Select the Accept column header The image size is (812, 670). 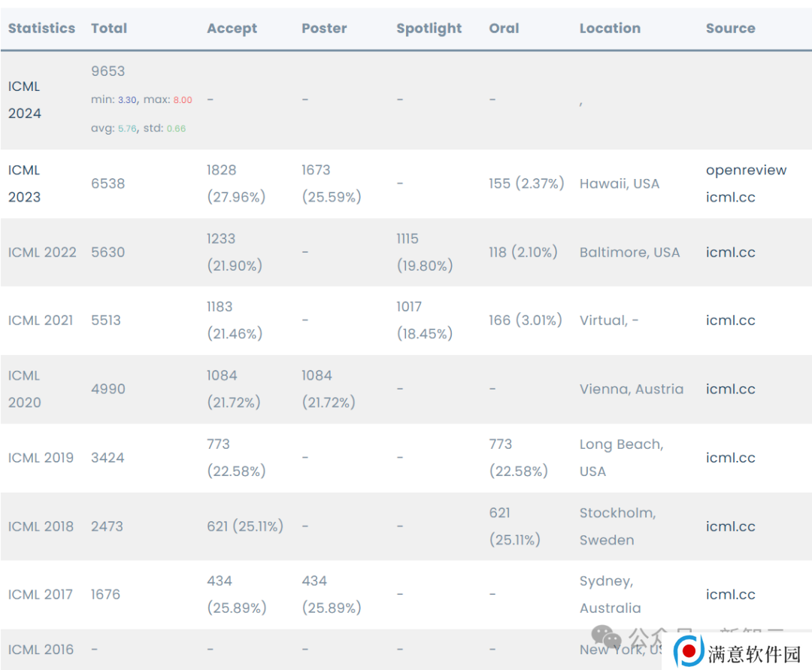point(232,29)
